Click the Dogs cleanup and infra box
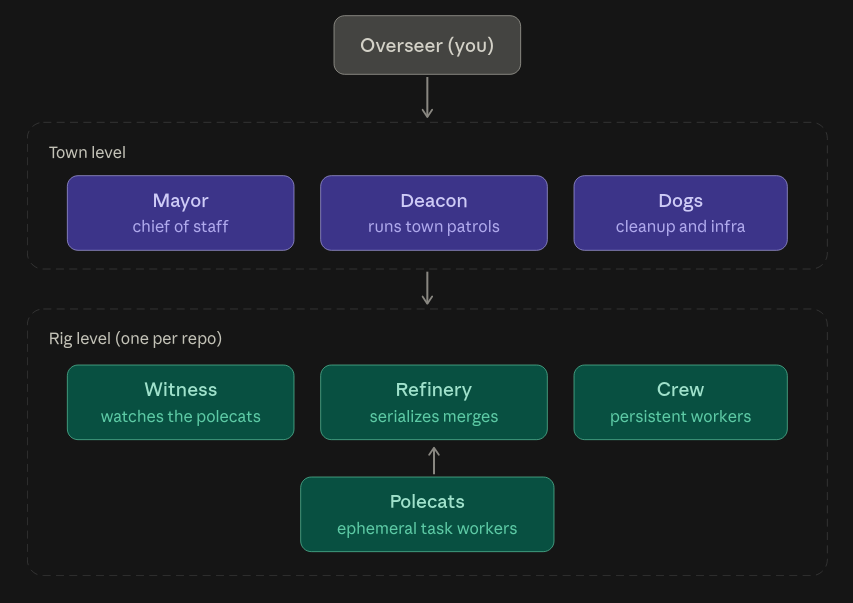853x603 pixels. pyautogui.click(x=680, y=213)
